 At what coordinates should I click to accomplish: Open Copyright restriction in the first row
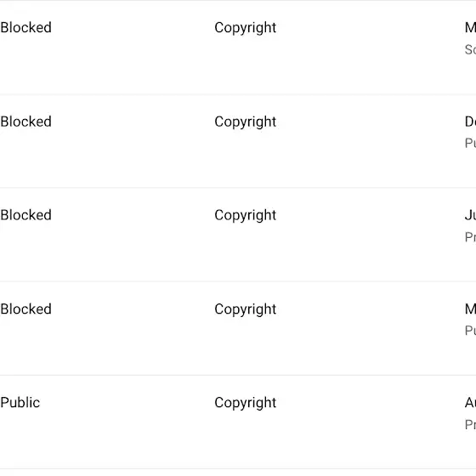coord(246,28)
